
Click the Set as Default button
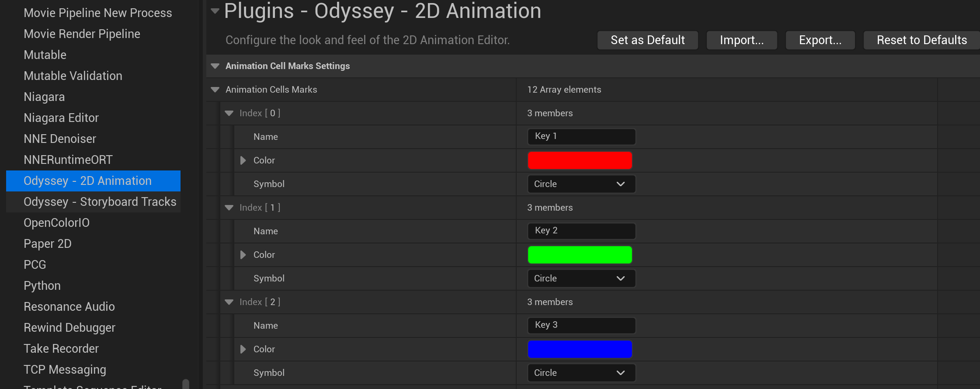648,40
